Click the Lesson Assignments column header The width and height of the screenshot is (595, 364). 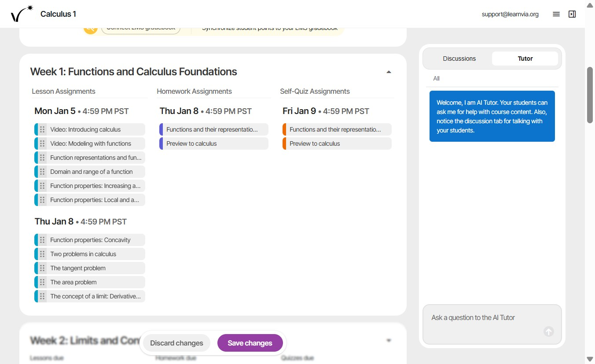[63, 92]
